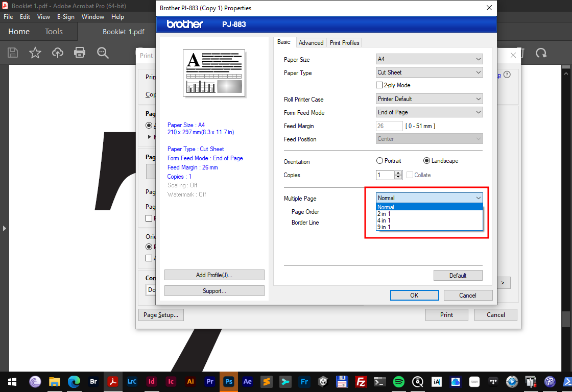Open Photoshop from the taskbar
The height and width of the screenshot is (392, 572).
coord(229,381)
